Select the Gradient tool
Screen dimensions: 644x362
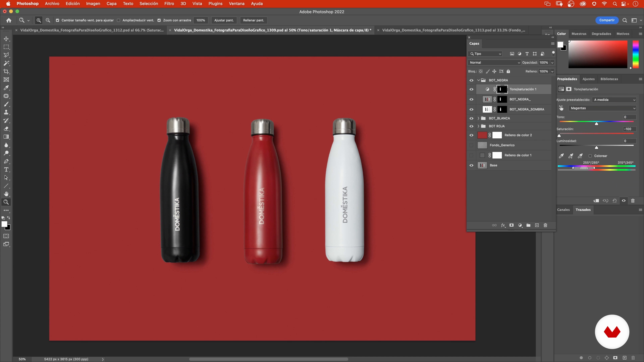point(6,137)
